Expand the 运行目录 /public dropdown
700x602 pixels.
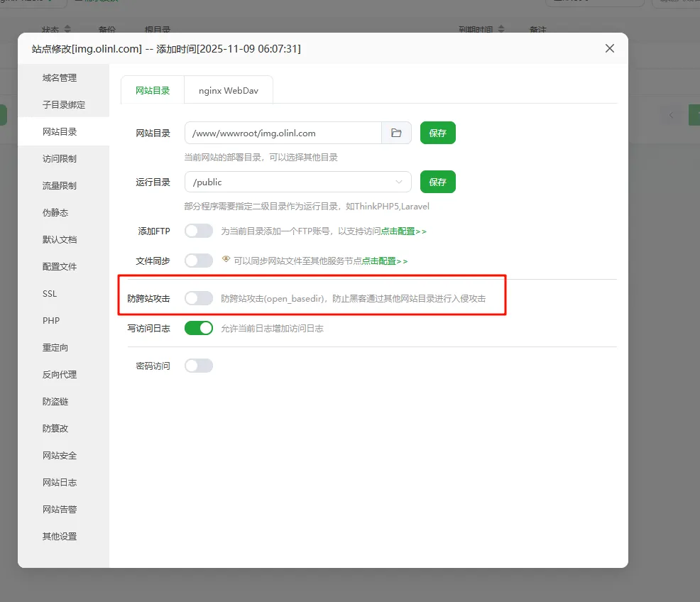click(x=298, y=182)
